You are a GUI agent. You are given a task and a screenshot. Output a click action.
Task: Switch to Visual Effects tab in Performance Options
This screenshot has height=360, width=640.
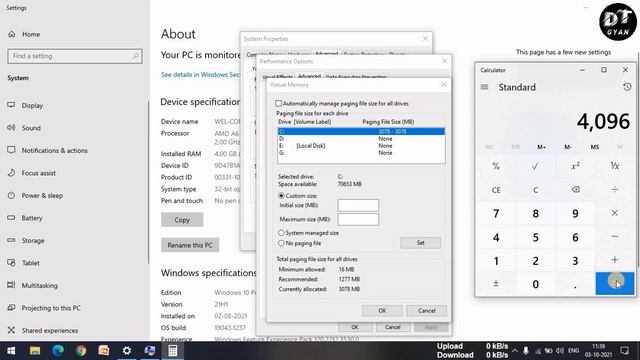[278, 77]
